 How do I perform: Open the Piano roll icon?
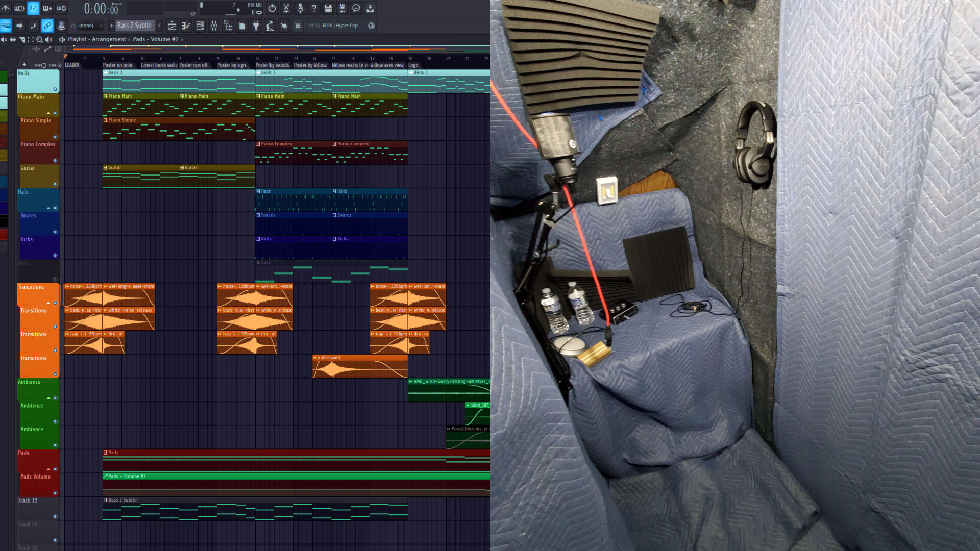coord(186,26)
